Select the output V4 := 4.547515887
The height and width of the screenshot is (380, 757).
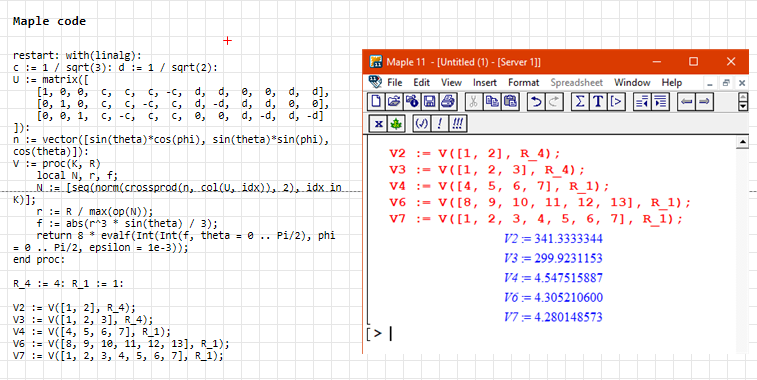[x=553, y=278]
